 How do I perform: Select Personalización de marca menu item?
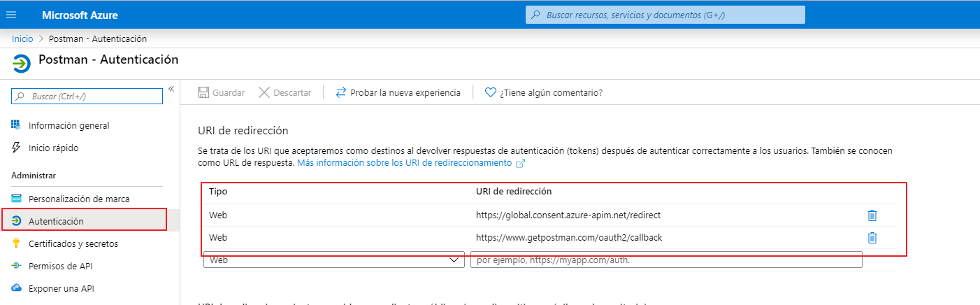point(78,199)
